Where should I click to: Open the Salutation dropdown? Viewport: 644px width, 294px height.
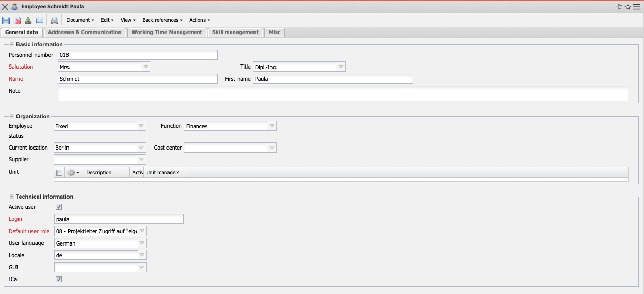(x=146, y=67)
